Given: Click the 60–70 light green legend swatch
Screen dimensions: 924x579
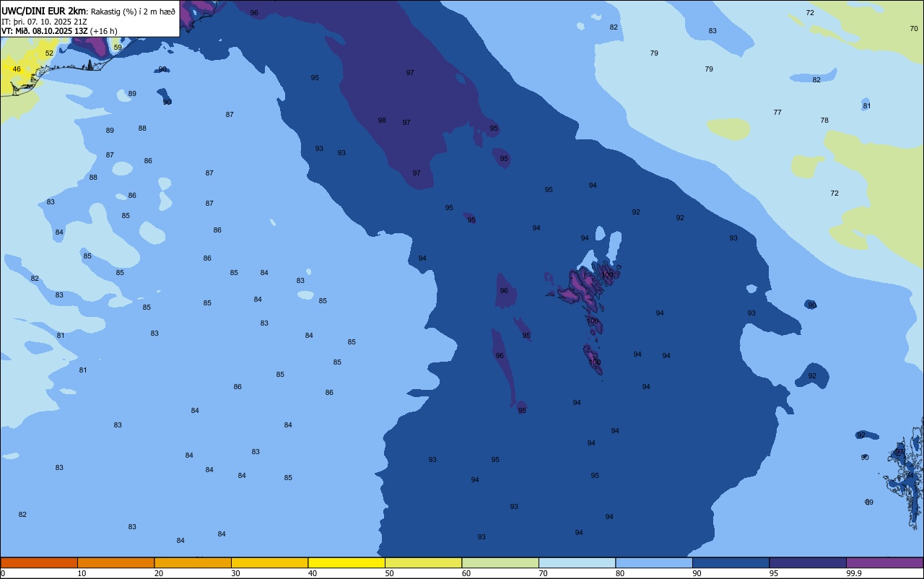Looking at the screenshot, I should tap(500, 562).
